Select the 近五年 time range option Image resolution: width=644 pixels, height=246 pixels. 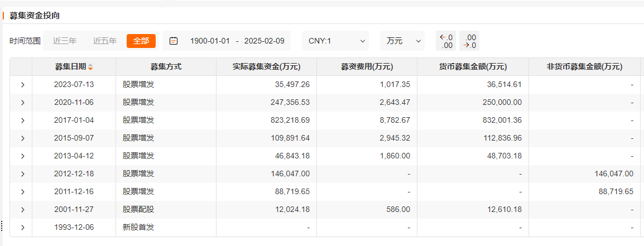pos(105,41)
